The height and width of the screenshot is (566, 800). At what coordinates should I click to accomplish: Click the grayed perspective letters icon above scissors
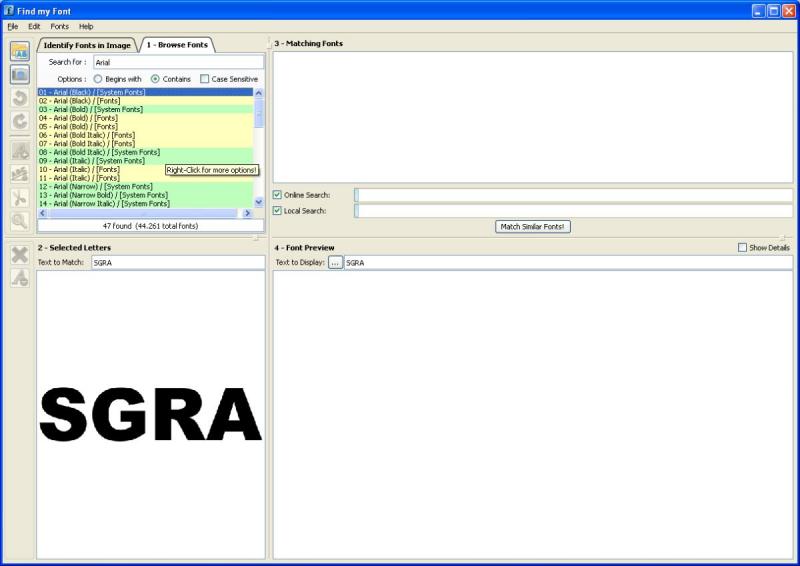(20, 175)
